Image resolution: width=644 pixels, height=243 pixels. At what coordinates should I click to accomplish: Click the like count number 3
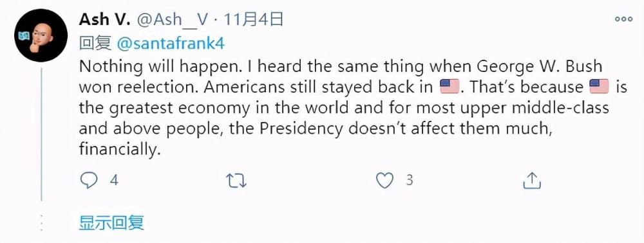tap(410, 180)
